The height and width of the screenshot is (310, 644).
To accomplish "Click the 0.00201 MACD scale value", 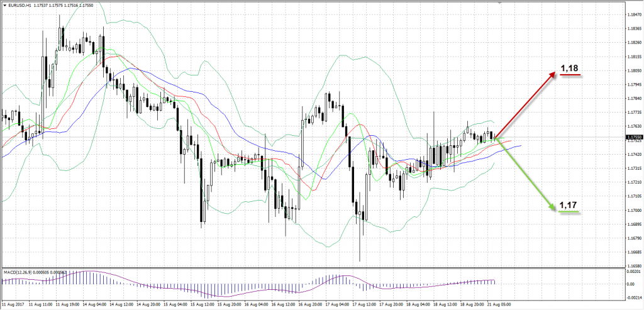I will (633, 270).
